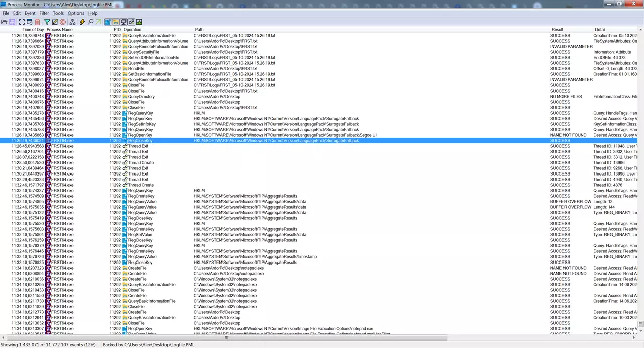Click the Operation column header
This screenshot has height=348, width=644.
click(x=133, y=30)
